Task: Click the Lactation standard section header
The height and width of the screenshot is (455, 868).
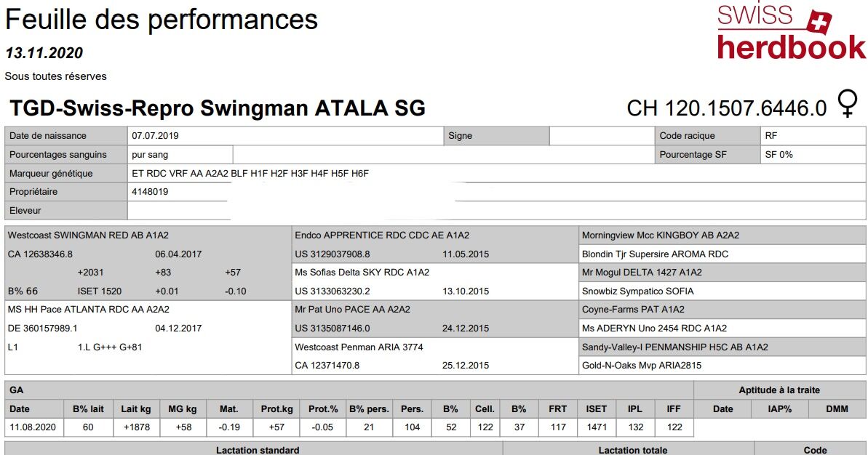Action: point(257,450)
